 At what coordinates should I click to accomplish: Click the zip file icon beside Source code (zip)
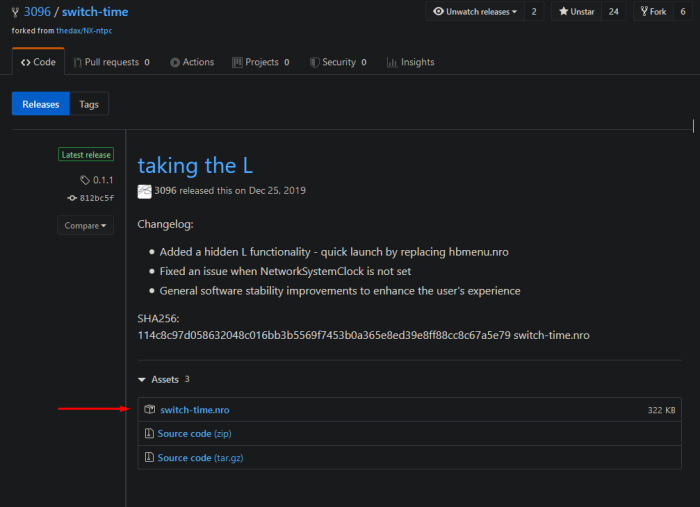click(x=149, y=433)
